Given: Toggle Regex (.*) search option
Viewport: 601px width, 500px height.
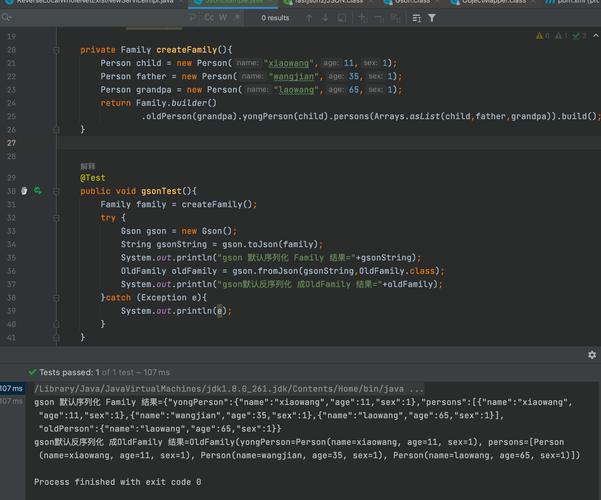Looking at the screenshot, I should pyautogui.click(x=237, y=18).
